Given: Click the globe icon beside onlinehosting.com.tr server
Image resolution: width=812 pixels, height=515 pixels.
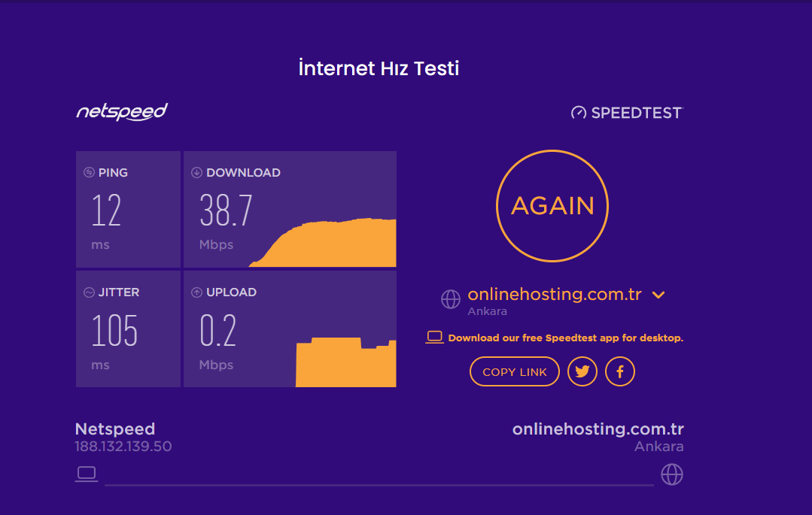Looking at the screenshot, I should pos(450,298).
